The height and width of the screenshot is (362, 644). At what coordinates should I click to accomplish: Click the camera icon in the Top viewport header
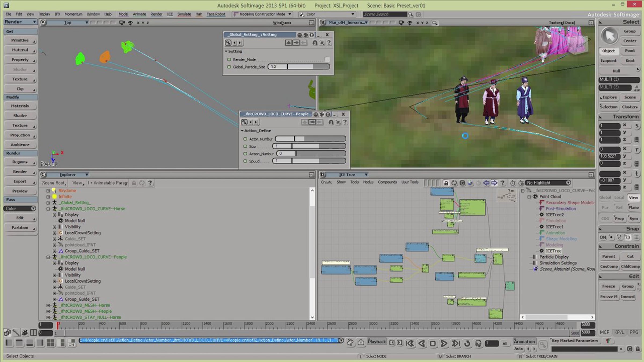pyautogui.click(x=122, y=23)
